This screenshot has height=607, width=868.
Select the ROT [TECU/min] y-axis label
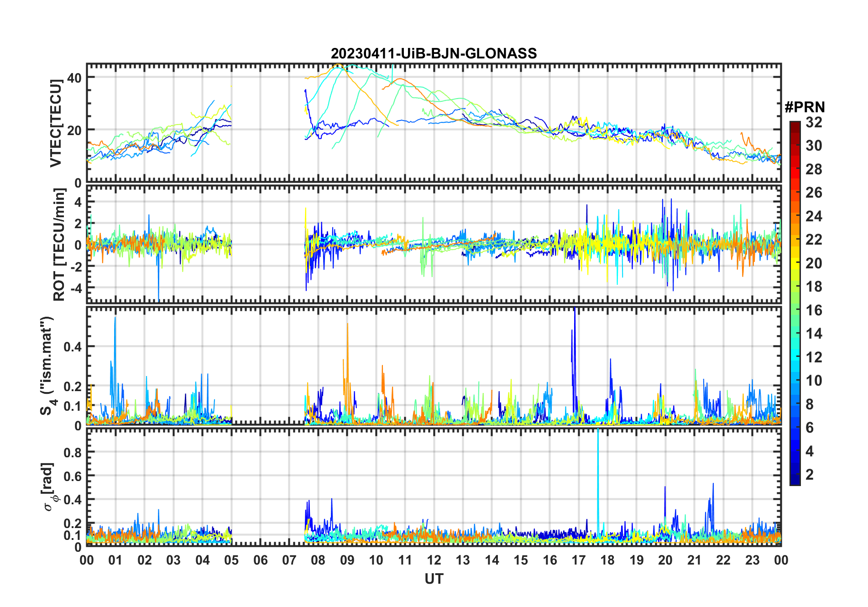(x=59, y=245)
